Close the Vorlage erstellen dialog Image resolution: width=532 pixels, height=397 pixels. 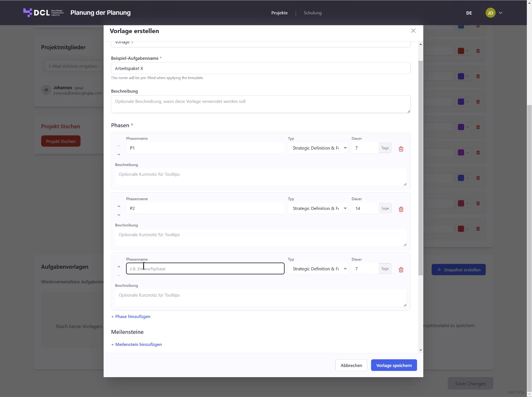[413, 31]
